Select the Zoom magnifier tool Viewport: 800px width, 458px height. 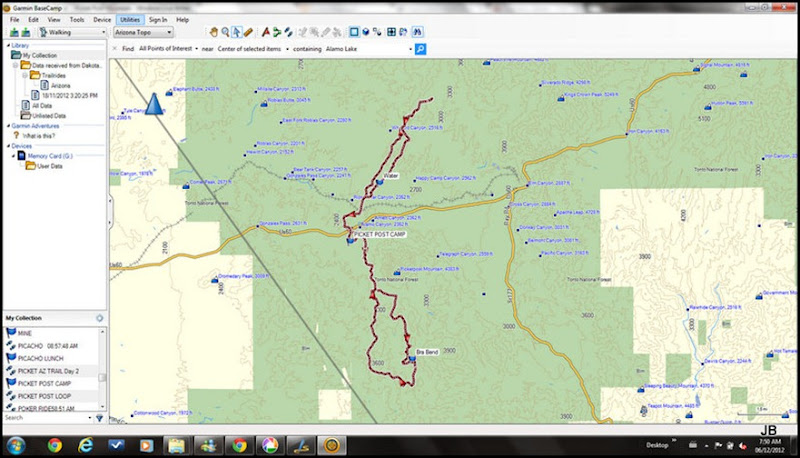tap(225, 32)
